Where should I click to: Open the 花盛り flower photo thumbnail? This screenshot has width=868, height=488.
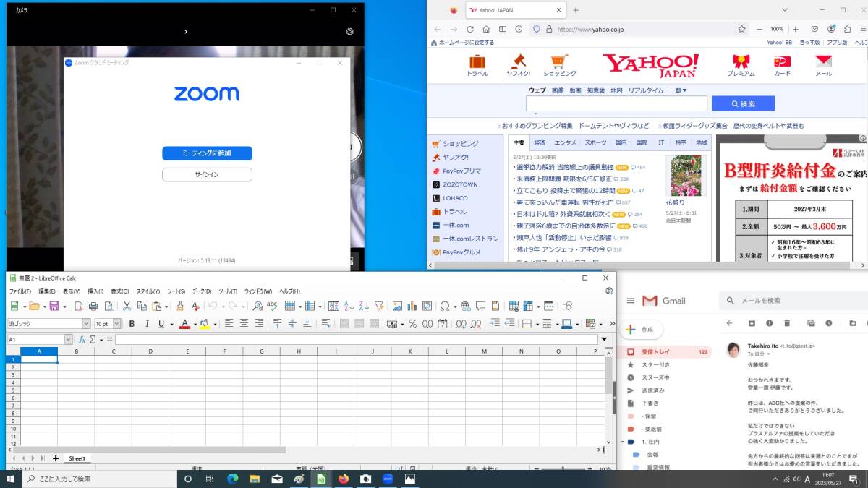pyautogui.click(x=686, y=176)
